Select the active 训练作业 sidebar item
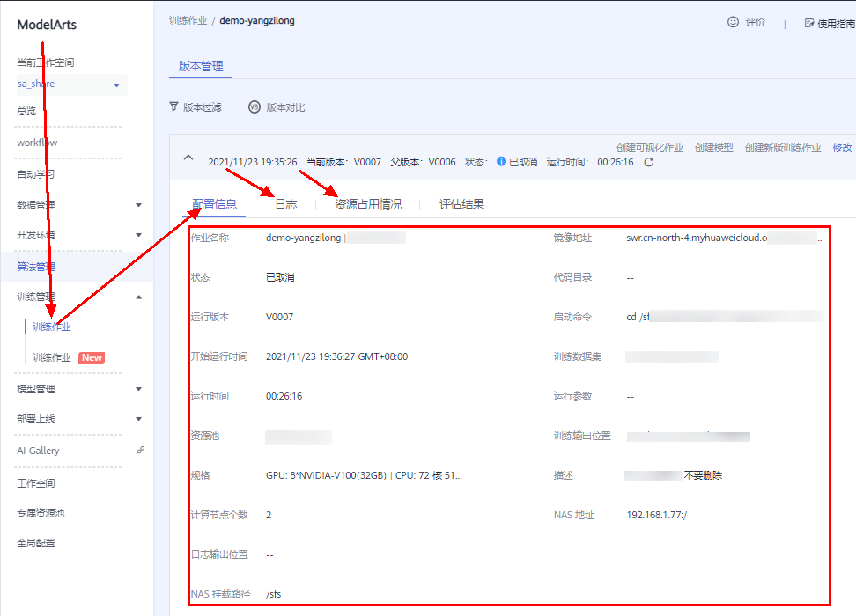 click(x=52, y=326)
